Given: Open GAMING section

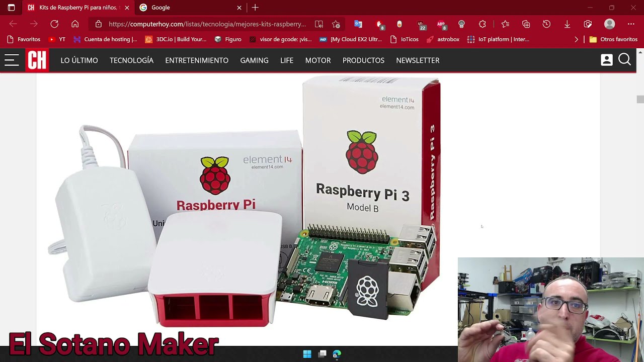Looking at the screenshot, I should point(254,60).
